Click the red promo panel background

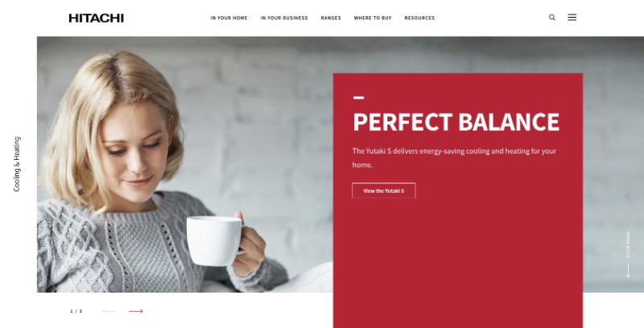[457, 254]
